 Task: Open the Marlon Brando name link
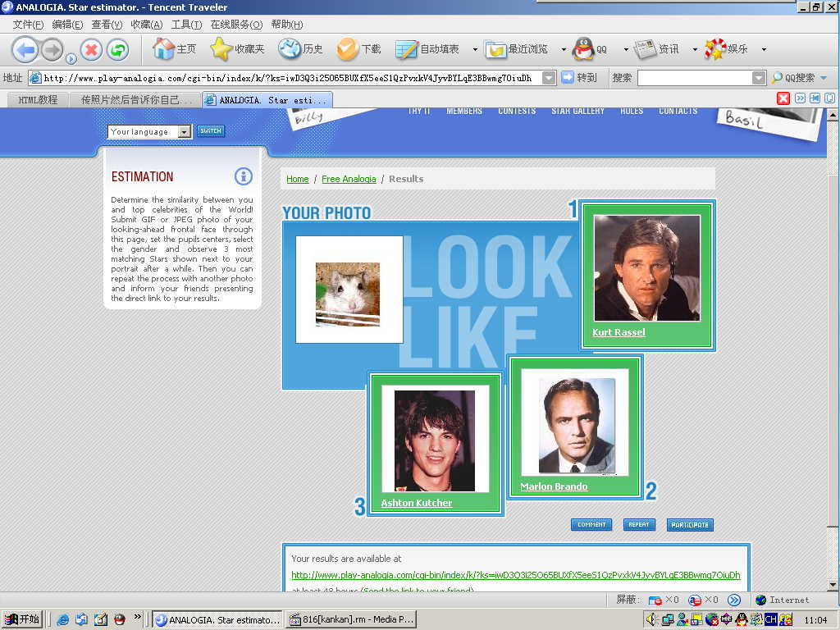pyautogui.click(x=554, y=486)
